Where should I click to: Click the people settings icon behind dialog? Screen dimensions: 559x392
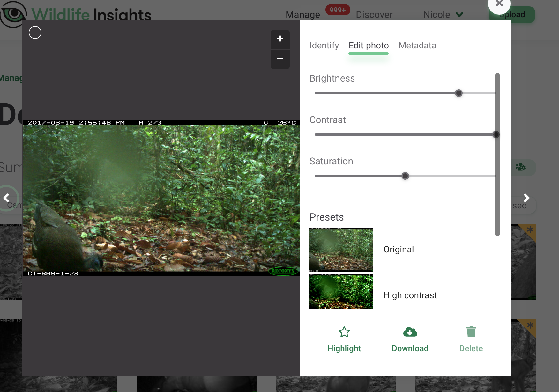521,167
